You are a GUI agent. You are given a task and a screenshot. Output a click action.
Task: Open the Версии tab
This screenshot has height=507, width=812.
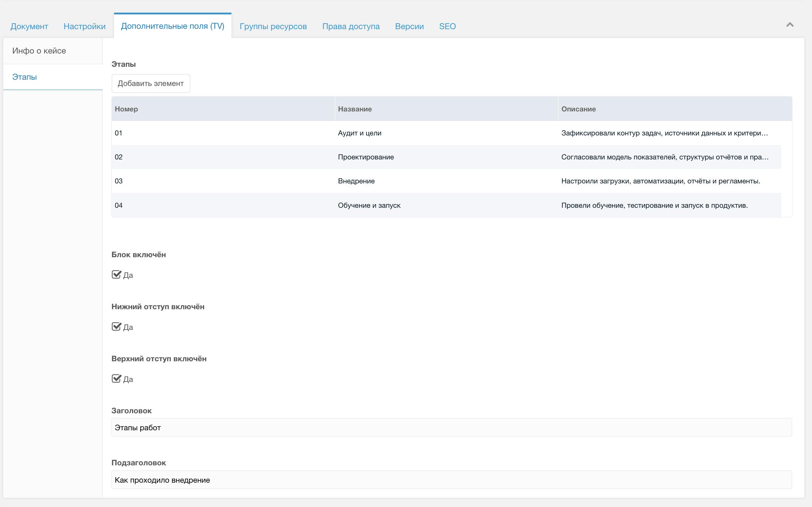tap(409, 26)
